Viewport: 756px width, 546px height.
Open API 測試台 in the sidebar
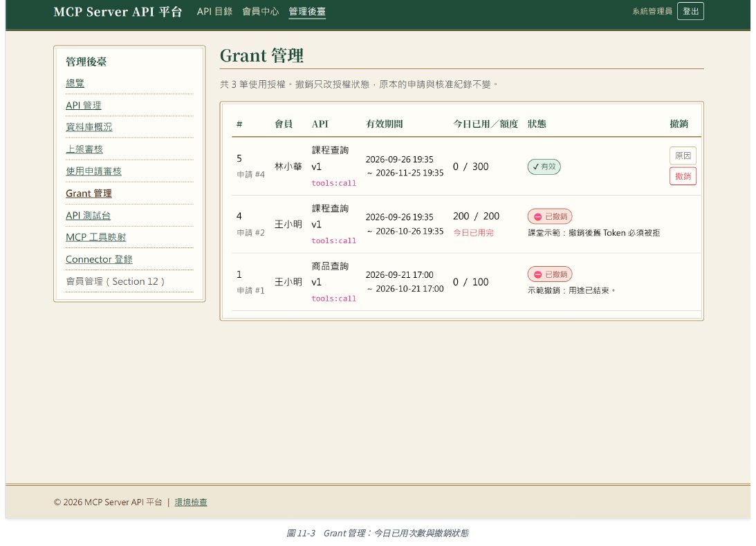tap(89, 216)
